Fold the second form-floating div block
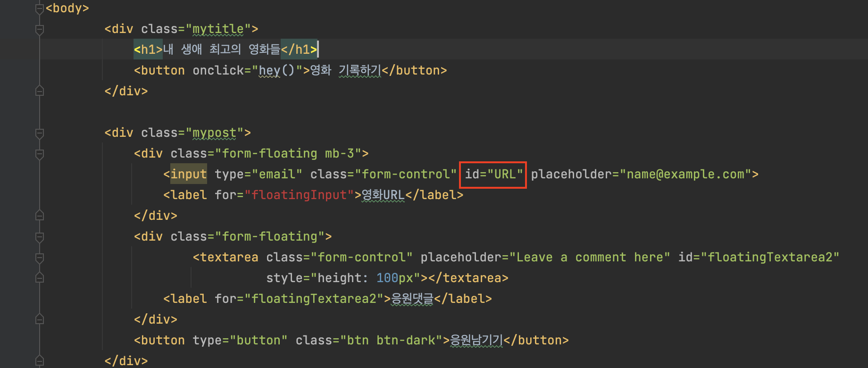 coord(40,237)
